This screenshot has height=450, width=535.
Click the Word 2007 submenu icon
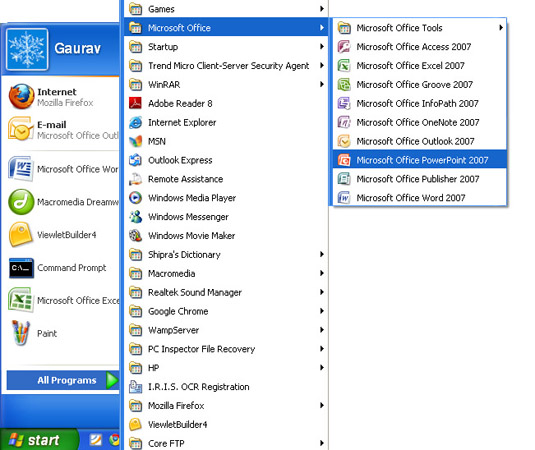344,198
